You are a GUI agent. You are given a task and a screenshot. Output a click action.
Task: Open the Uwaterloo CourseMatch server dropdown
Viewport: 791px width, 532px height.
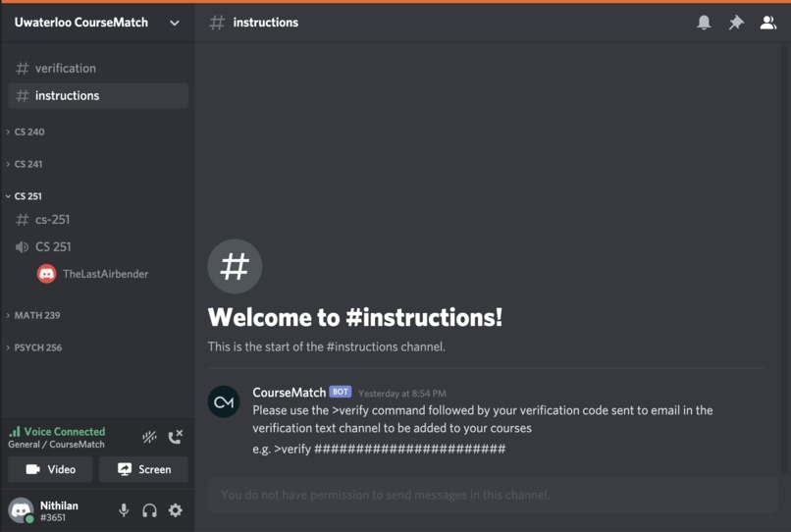click(x=175, y=23)
